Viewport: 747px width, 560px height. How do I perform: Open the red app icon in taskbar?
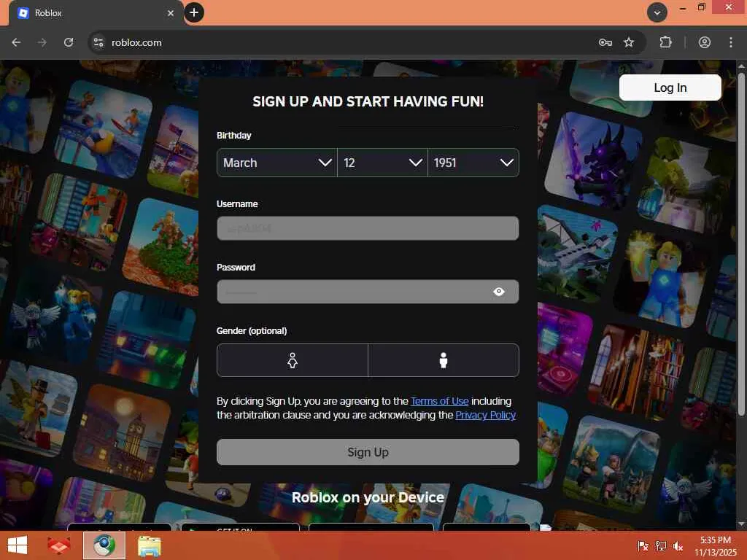tap(58, 545)
